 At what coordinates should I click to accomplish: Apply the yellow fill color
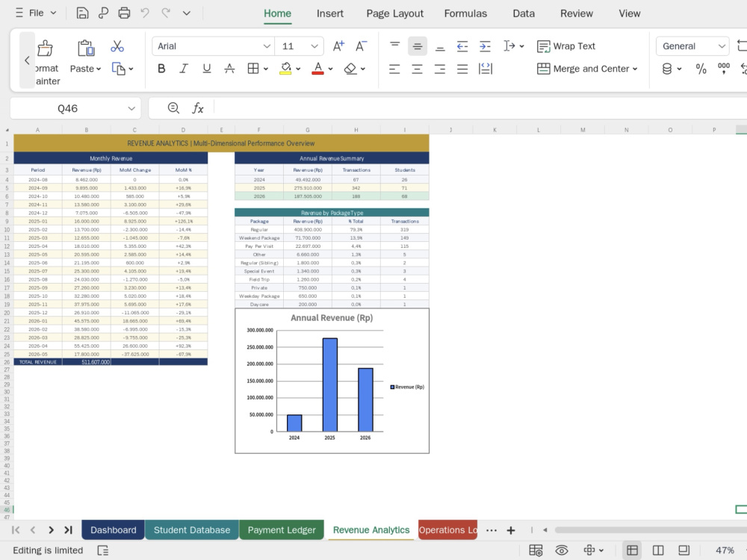(285, 69)
